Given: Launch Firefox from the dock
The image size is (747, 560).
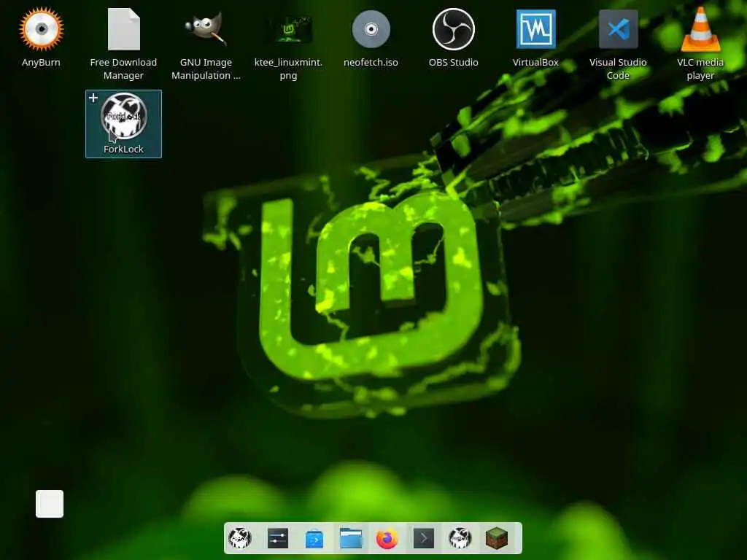Looking at the screenshot, I should pos(387,539).
